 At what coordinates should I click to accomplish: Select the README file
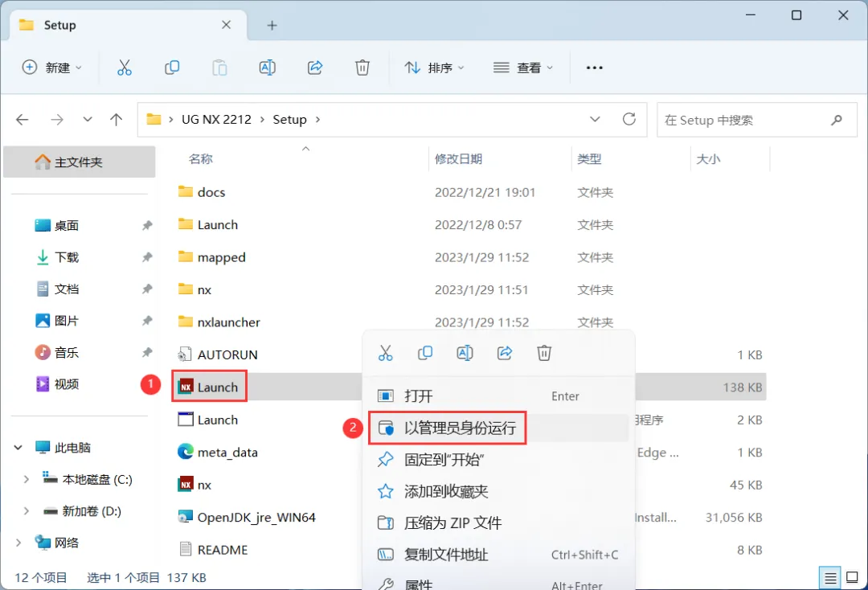pyautogui.click(x=213, y=550)
